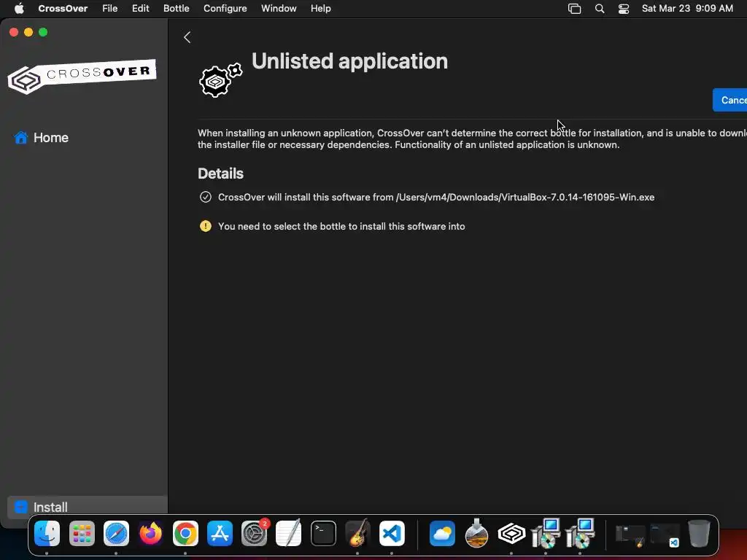
Task: Click the date and time in menu bar
Action: [687, 9]
